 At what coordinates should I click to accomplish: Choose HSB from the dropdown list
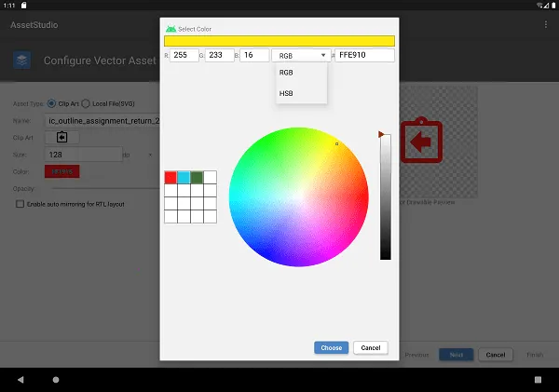301,93
